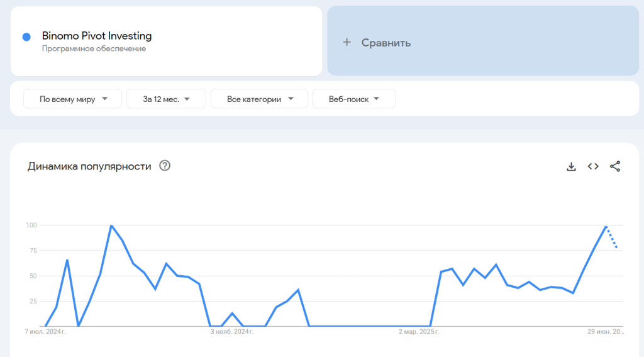Click the 2 мар. 2025 axis label
Image resolution: width=644 pixels, height=357 pixels.
[x=419, y=331]
